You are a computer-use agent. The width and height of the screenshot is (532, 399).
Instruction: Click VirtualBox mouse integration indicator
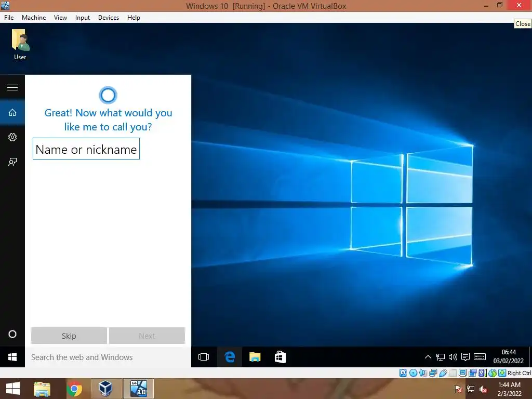click(x=493, y=373)
